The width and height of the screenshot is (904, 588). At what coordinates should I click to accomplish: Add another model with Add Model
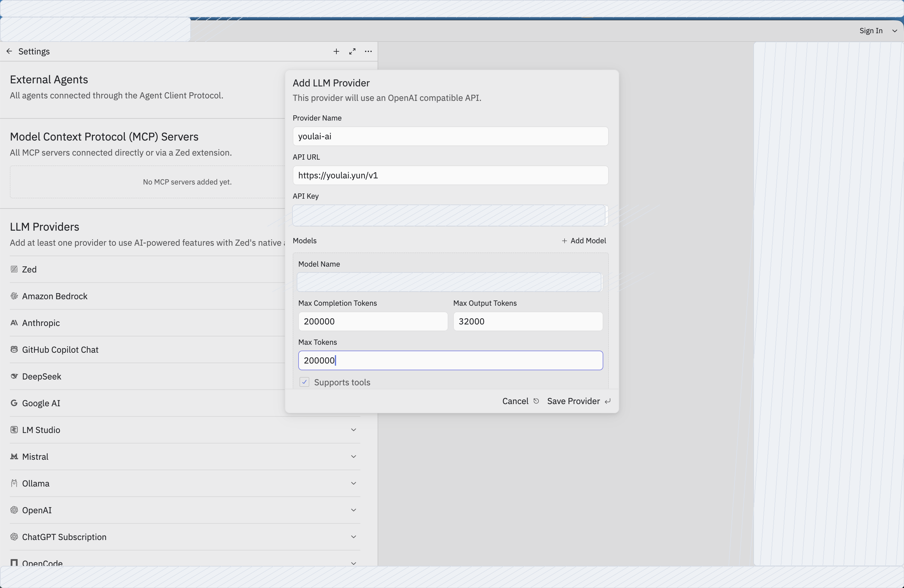pos(584,241)
